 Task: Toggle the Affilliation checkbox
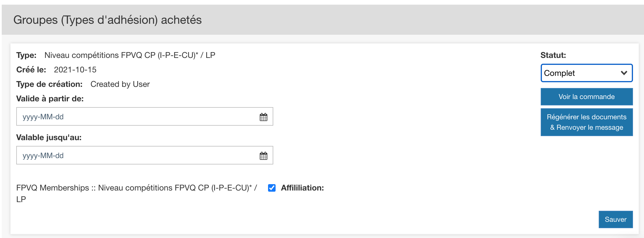272,188
